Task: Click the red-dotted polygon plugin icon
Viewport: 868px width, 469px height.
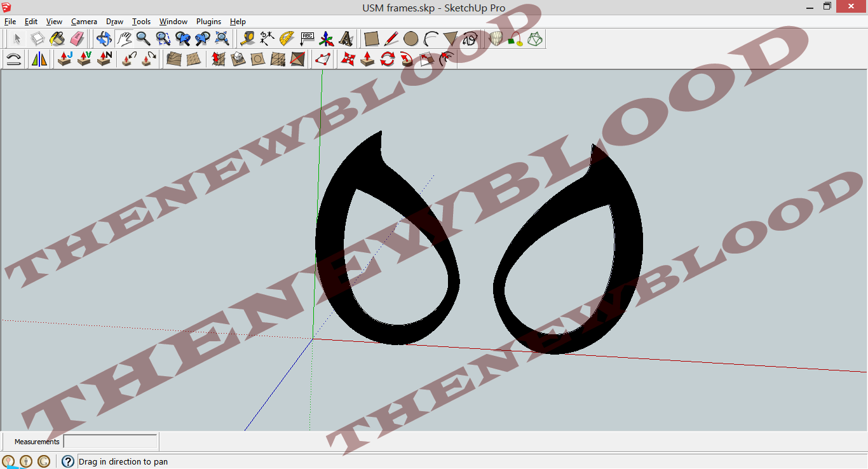Action: [x=323, y=59]
